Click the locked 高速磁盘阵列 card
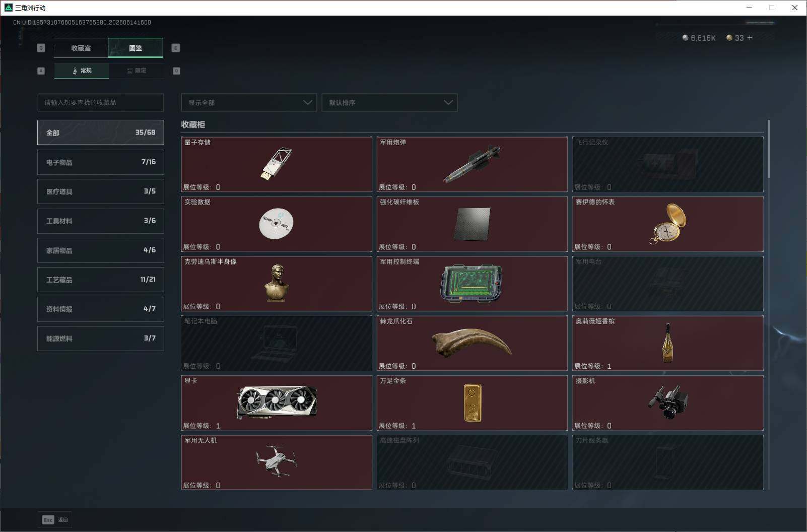This screenshot has width=807, height=532. coord(472,462)
